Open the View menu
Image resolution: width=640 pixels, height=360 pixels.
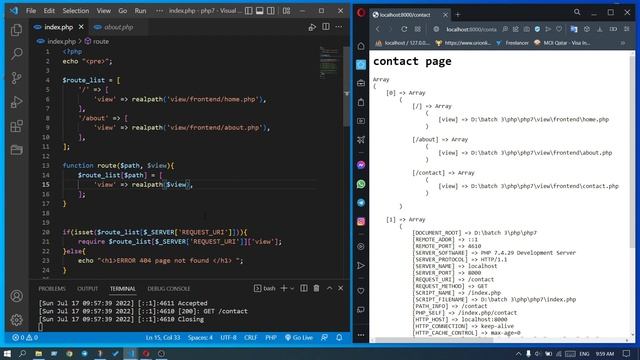(104, 11)
